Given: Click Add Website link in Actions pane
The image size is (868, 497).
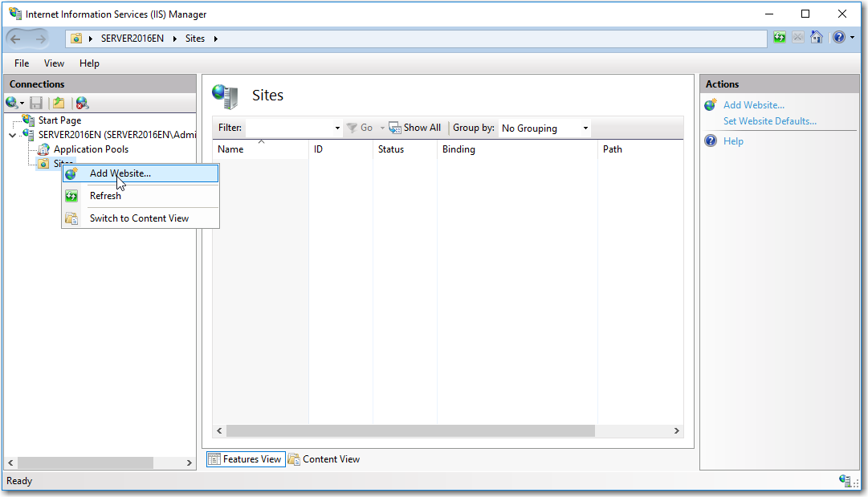Looking at the screenshot, I should pos(753,105).
